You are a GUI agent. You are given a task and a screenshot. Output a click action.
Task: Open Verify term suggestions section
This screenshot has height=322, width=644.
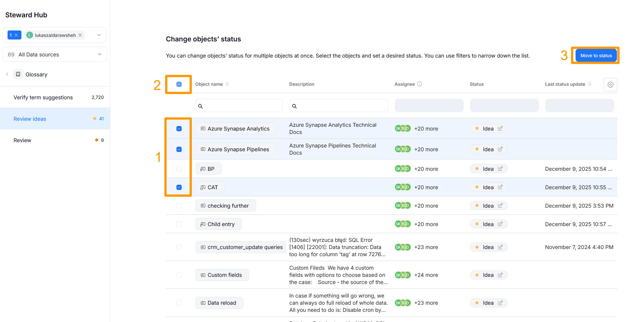pyautogui.click(x=43, y=97)
